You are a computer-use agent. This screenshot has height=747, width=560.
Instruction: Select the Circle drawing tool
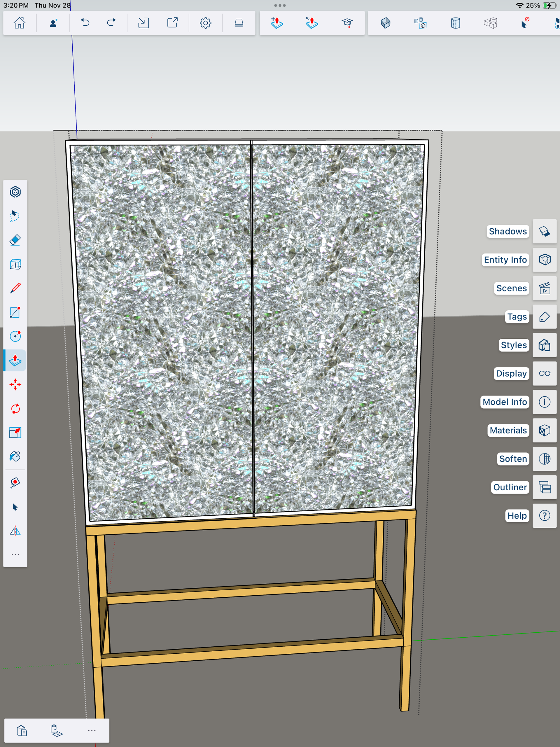tap(15, 336)
